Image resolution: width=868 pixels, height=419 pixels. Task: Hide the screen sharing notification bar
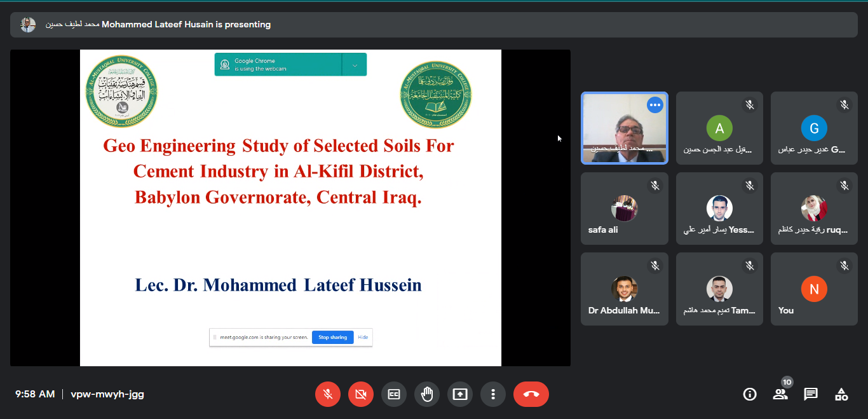(x=363, y=337)
